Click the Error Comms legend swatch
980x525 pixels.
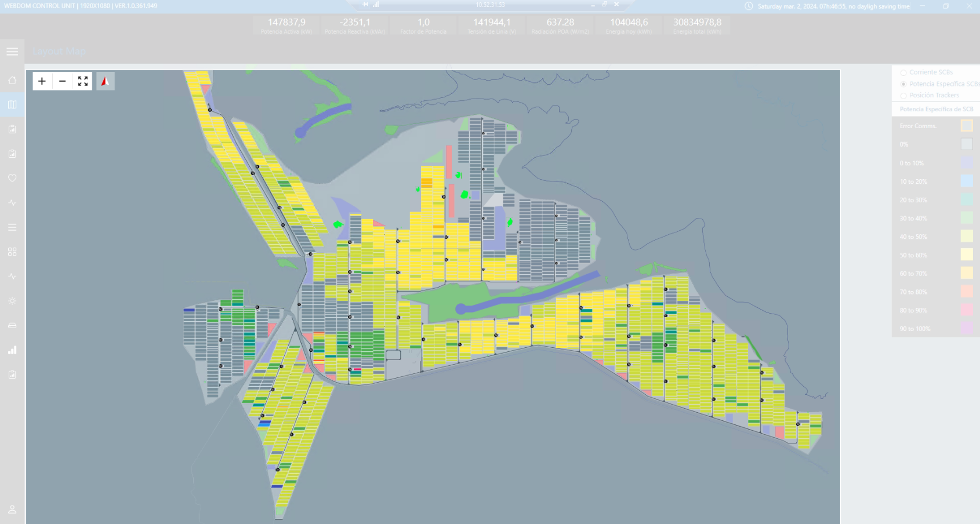[967, 126]
